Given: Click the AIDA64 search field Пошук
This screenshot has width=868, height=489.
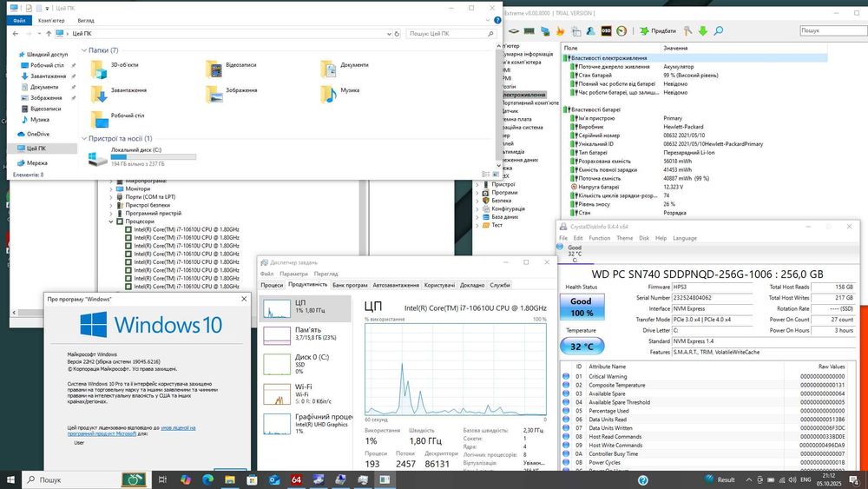Looking at the screenshot, I should coord(832,30).
